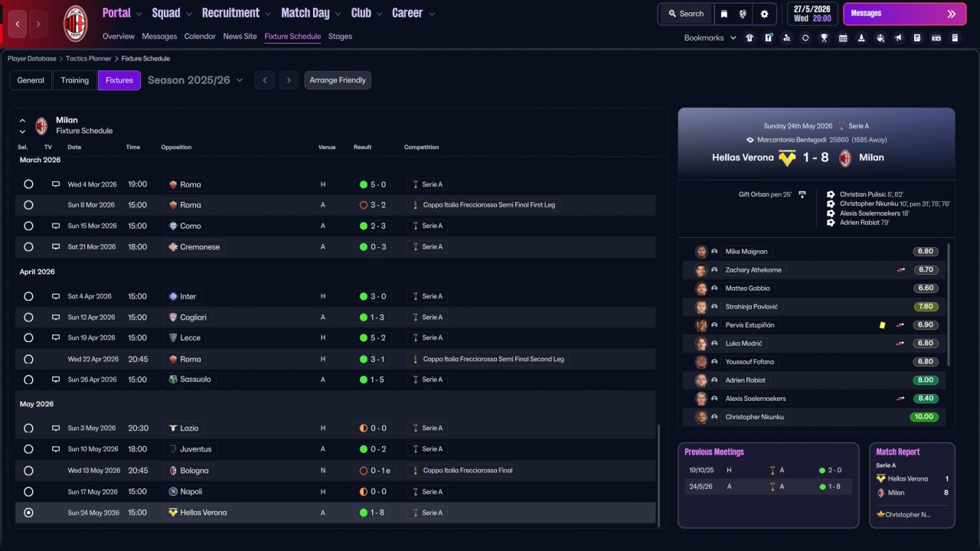Open Christopher Nkunku's name in the lineup list

click(x=754, y=417)
